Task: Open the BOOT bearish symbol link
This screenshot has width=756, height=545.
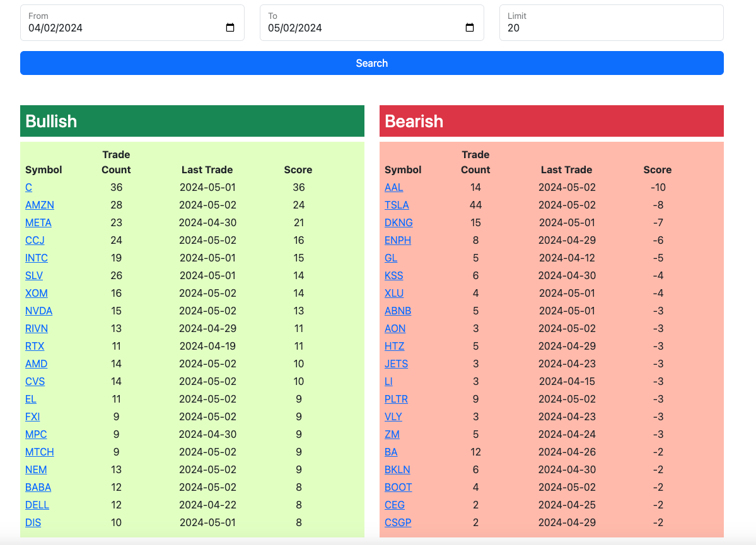Action: pos(398,488)
